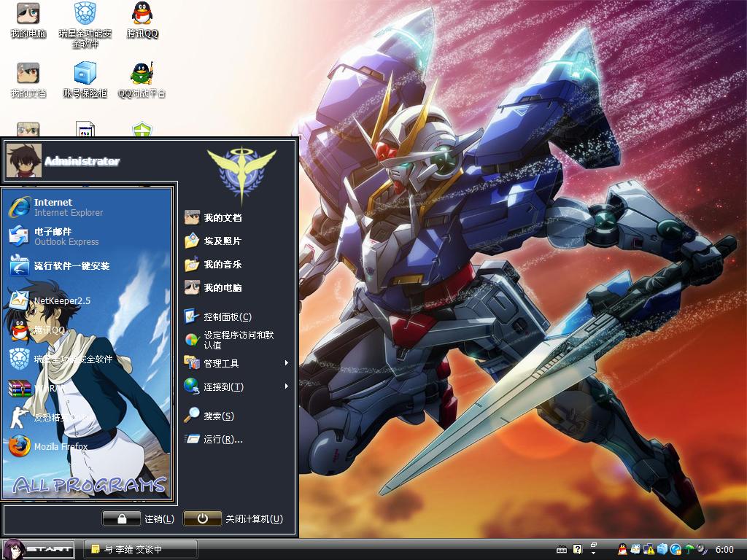Click yellow warning triangle tray icon

point(649,549)
